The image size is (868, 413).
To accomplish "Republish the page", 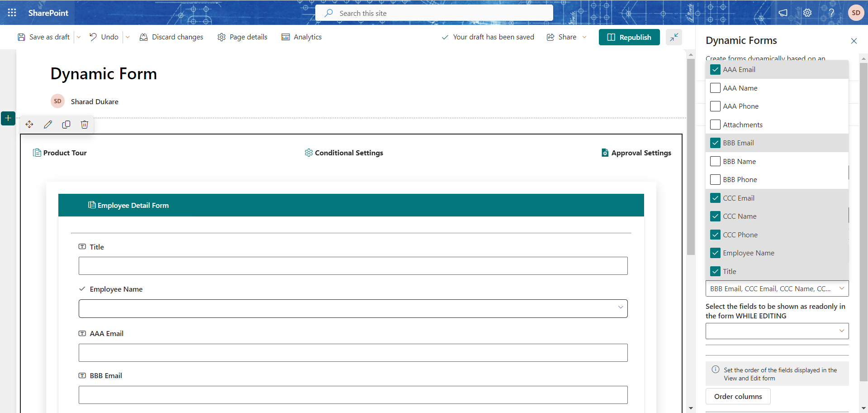I will pos(629,37).
